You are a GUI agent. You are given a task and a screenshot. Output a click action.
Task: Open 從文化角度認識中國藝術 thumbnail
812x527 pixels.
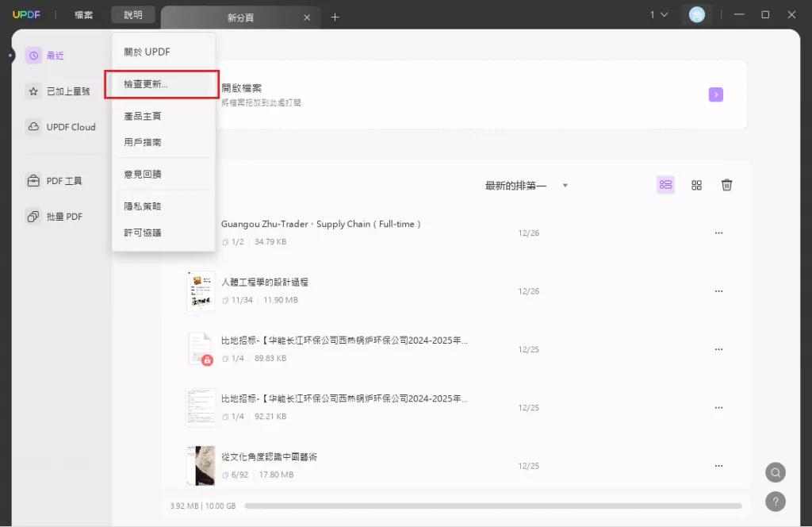pyautogui.click(x=201, y=465)
